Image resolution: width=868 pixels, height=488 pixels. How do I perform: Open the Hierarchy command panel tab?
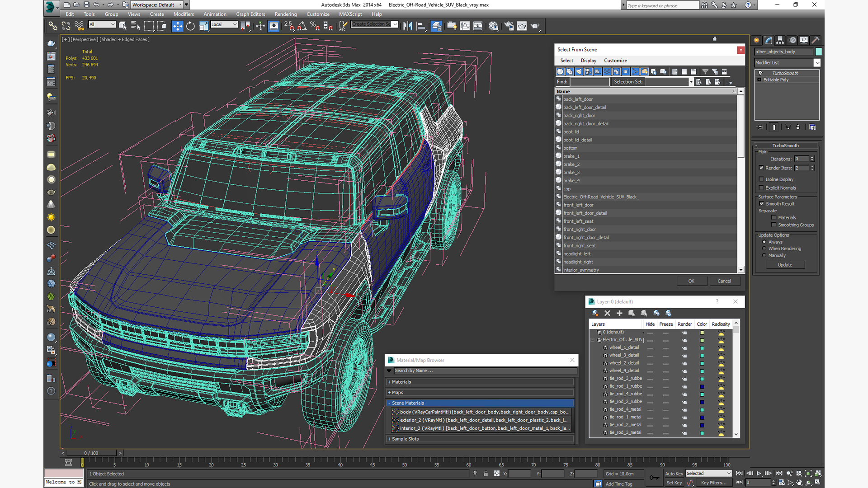click(780, 40)
